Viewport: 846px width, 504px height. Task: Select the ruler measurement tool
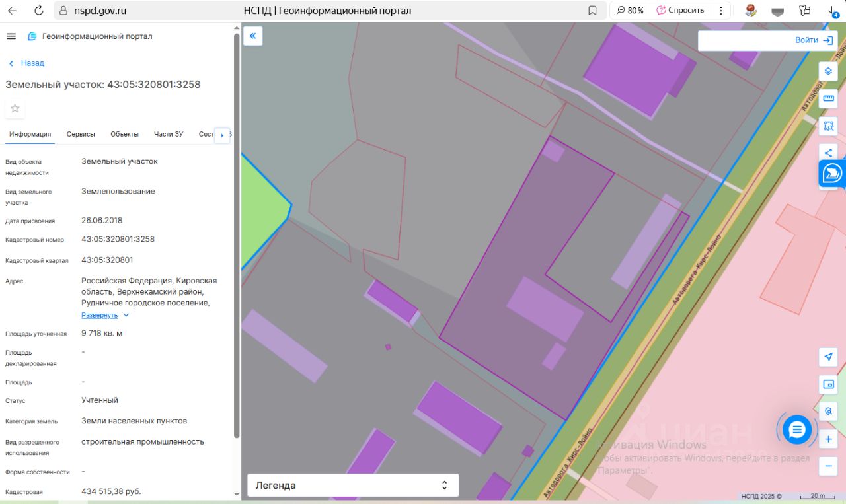[828, 98]
